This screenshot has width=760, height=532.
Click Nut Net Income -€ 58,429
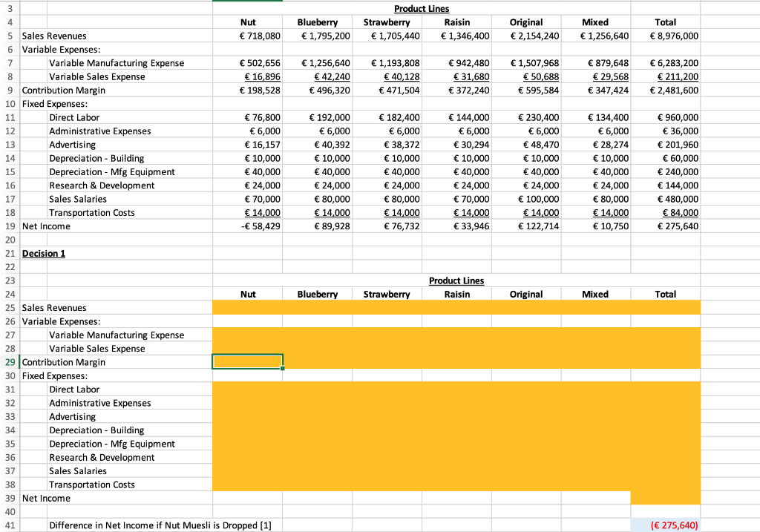point(248,226)
